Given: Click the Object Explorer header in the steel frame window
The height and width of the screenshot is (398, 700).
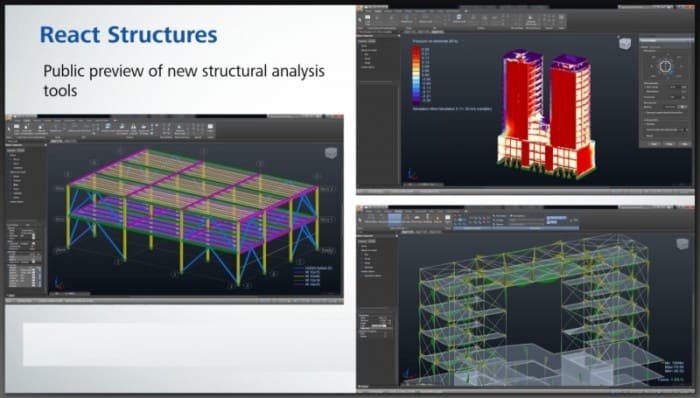Looking at the screenshot, I should click(26, 145).
